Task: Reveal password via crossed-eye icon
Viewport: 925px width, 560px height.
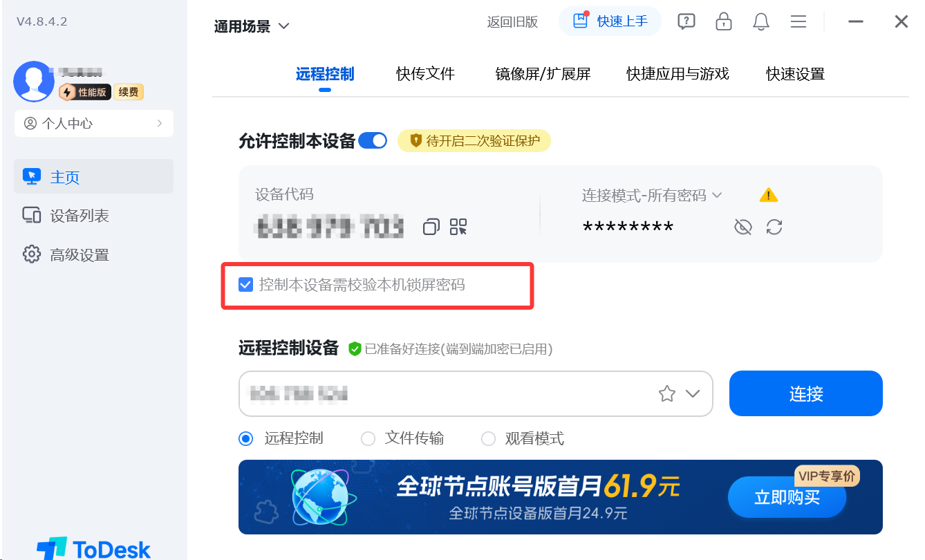Action: coord(743,227)
